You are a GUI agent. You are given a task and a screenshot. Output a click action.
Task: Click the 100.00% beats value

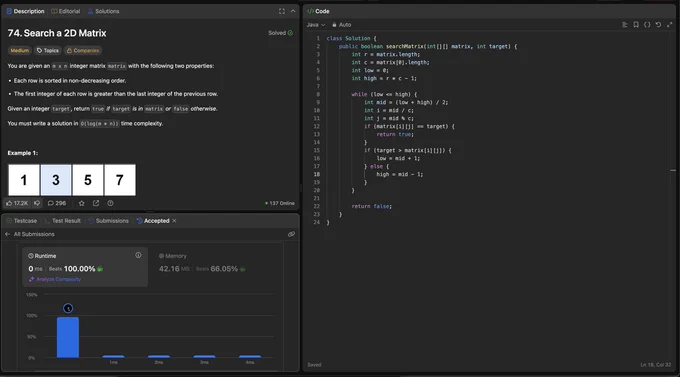79,269
